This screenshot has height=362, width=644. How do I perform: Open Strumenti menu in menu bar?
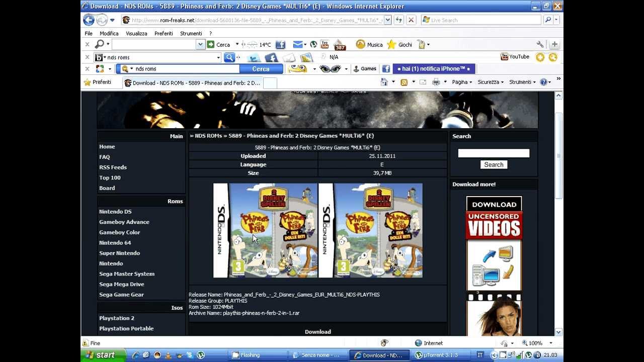pyautogui.click(x=191, y=33)
